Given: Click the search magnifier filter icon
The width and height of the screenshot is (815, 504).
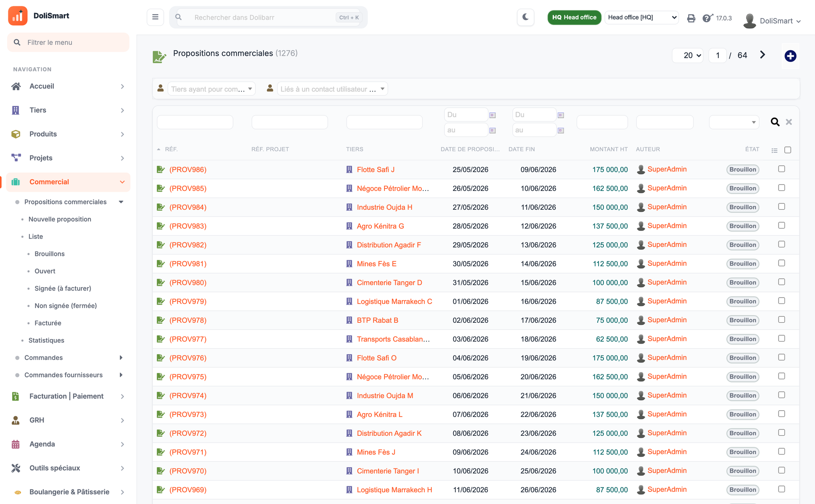Looking at the screenshot, I should click(x=775, y=122).
